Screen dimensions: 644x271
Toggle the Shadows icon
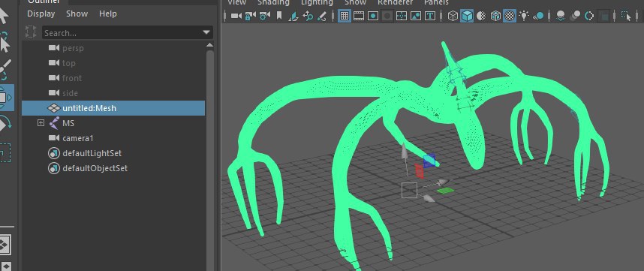click(538, 16)
